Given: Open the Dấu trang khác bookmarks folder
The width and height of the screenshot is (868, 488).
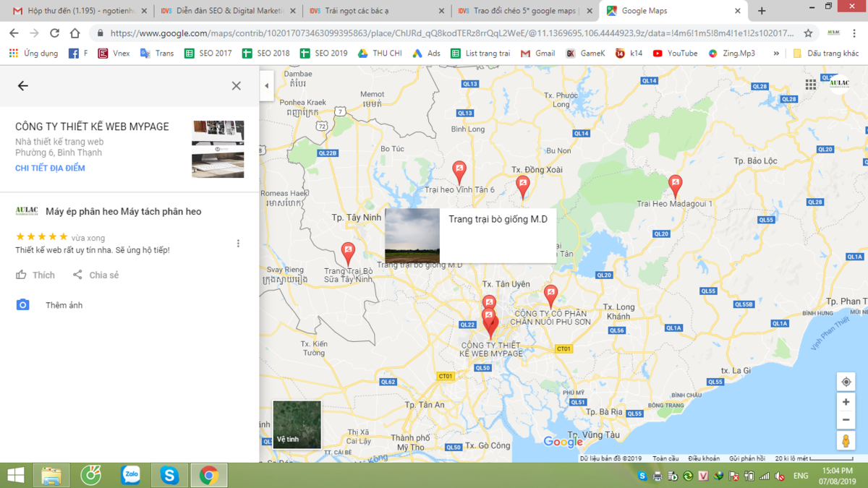Looking at the screenshot, I should point(825,53).
